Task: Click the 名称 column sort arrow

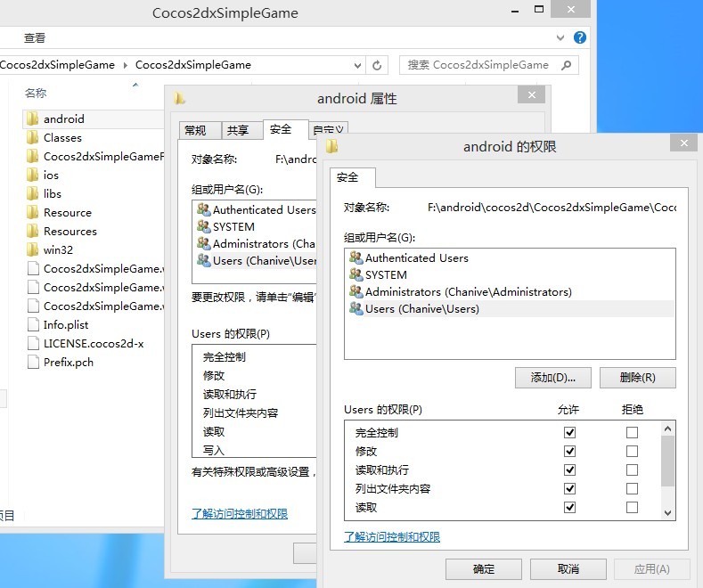Action: (x=135, y=85)
